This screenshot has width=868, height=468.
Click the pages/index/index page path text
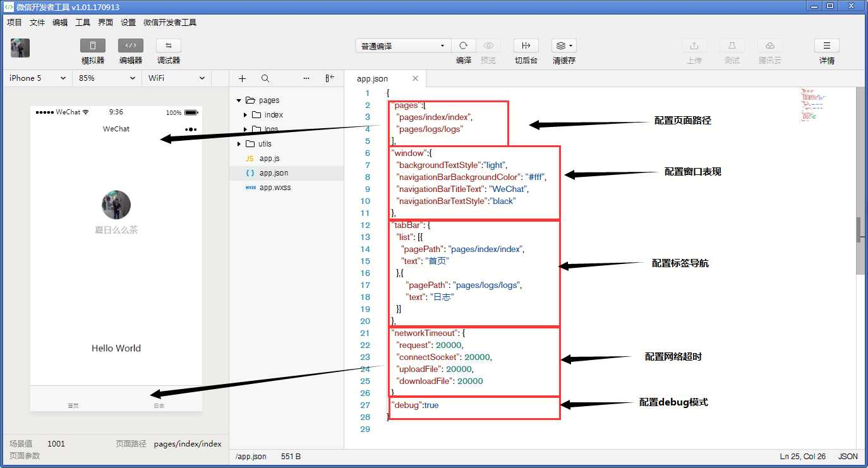tap(188, 444)
